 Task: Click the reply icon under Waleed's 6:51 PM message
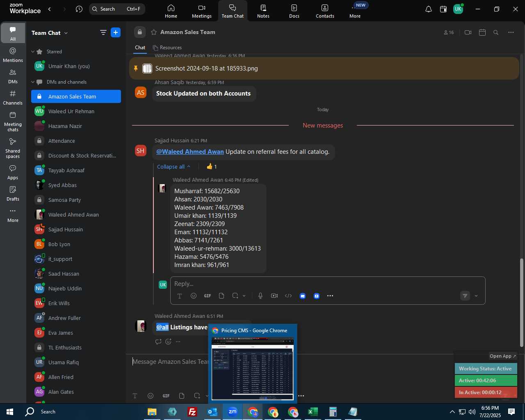point(158,342)
